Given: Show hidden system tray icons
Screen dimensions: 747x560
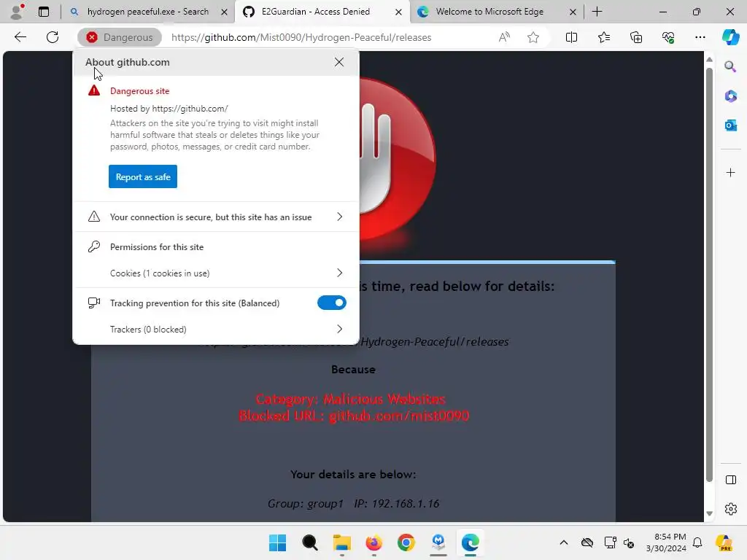Looking at the screenshot, I should [x=564, y=542].
